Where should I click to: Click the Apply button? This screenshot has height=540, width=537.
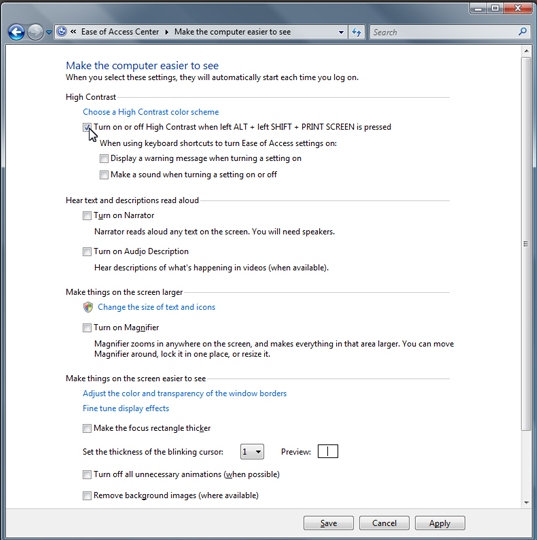(x=440, y=523)
